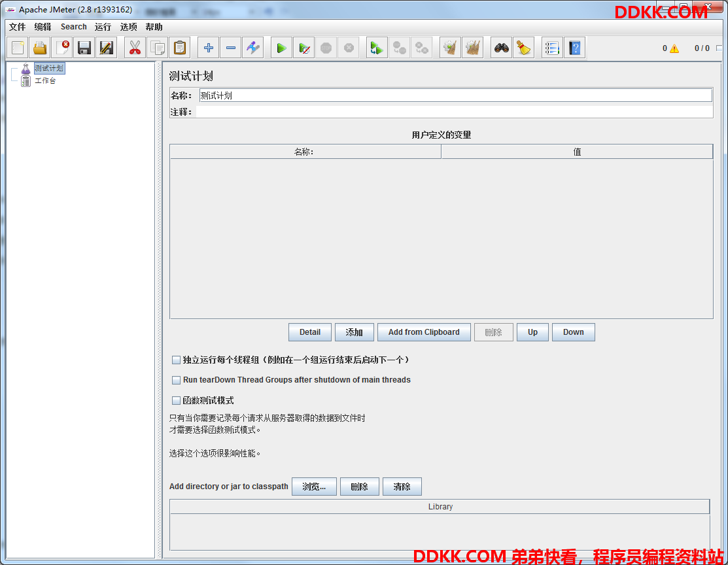Click the 名称 column header in variables table

click(305, 152)
